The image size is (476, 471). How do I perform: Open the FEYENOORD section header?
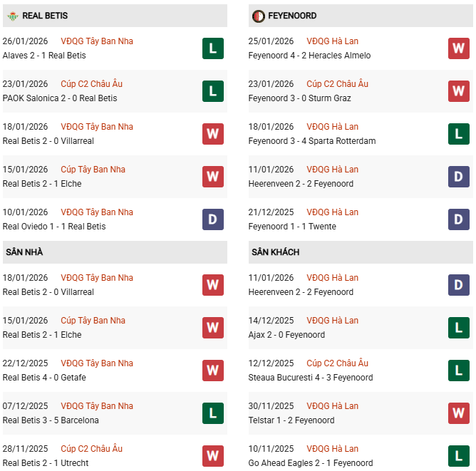coord(293,16)
